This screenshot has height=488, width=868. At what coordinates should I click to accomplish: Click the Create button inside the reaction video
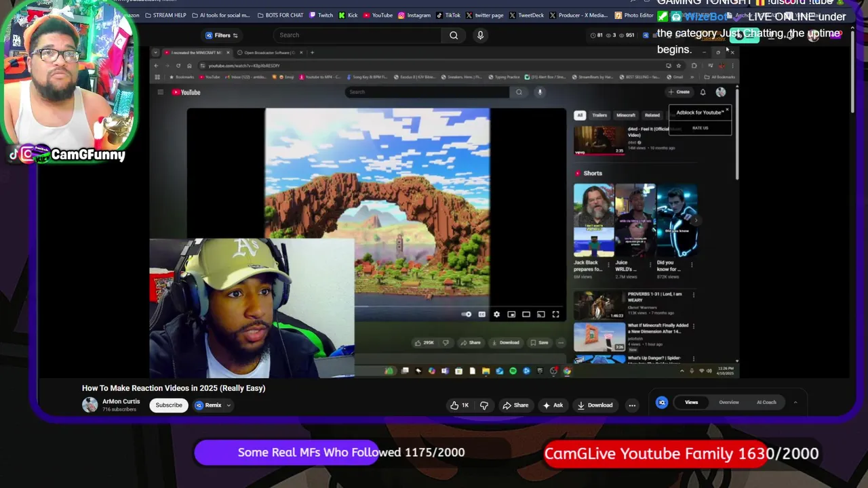tap(679, 92)
